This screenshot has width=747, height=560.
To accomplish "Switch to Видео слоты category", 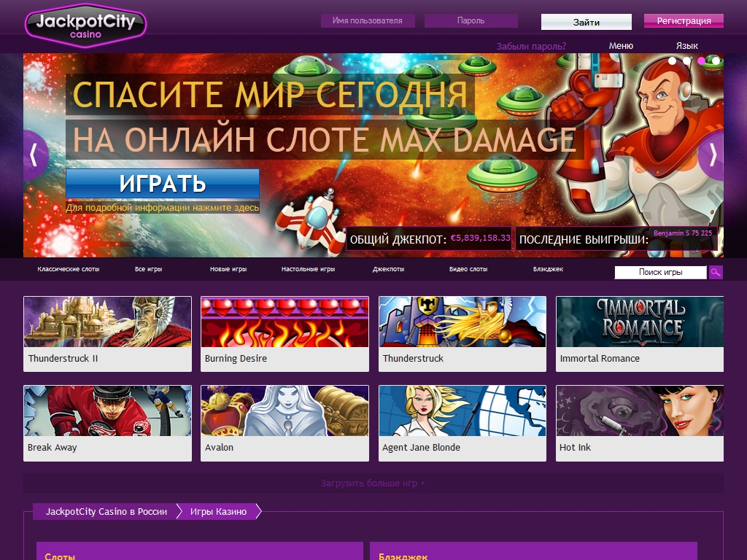I will click(468, 270).
